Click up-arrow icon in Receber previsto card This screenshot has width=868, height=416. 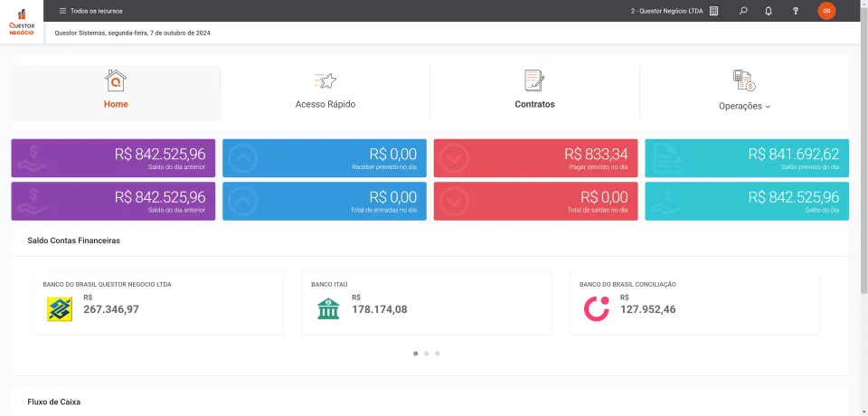[242, 158]
